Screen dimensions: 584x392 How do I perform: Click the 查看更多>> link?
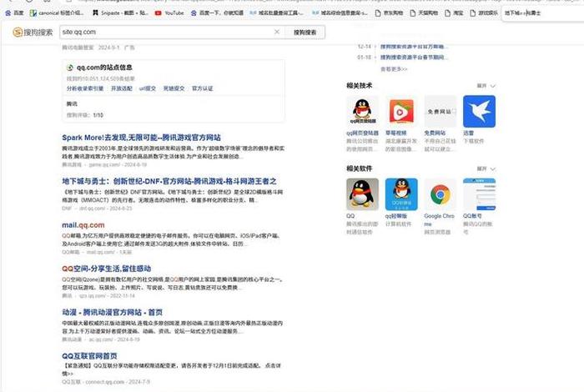pyautogui.click(x=394, y=69)
